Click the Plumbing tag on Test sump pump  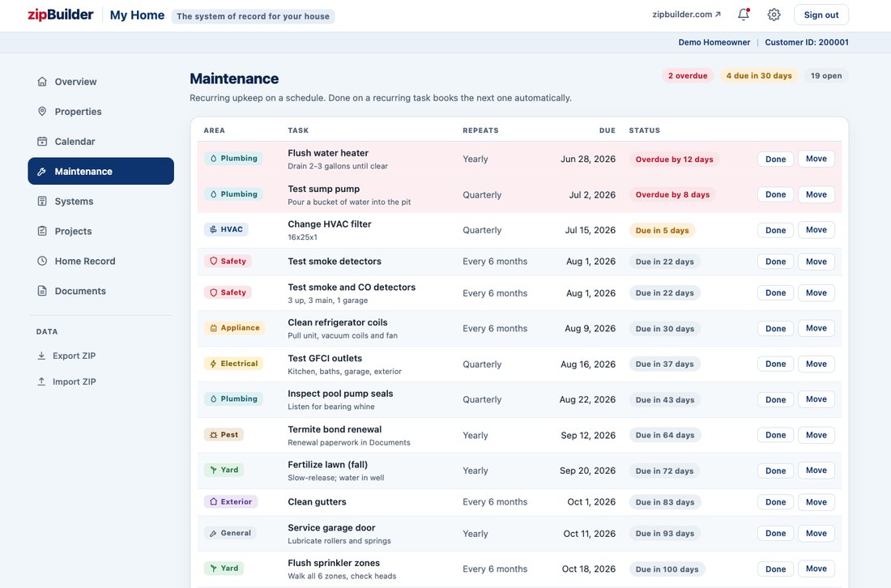[x=233, y=194]
